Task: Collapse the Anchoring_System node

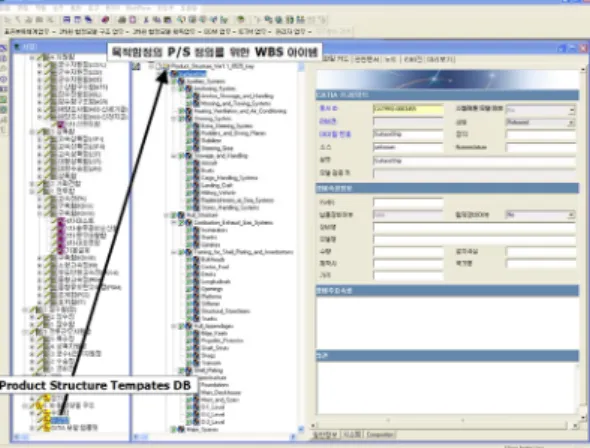Action: [x=174, y=89]
